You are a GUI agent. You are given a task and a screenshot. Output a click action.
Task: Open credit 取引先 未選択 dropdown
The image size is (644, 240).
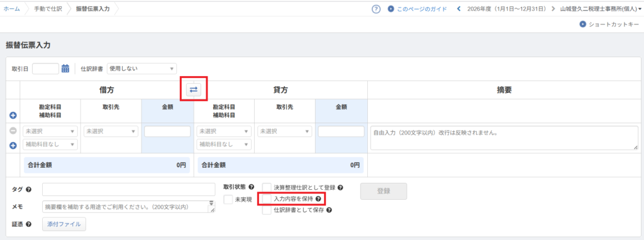pyautogui.click(x=285, y=131)
